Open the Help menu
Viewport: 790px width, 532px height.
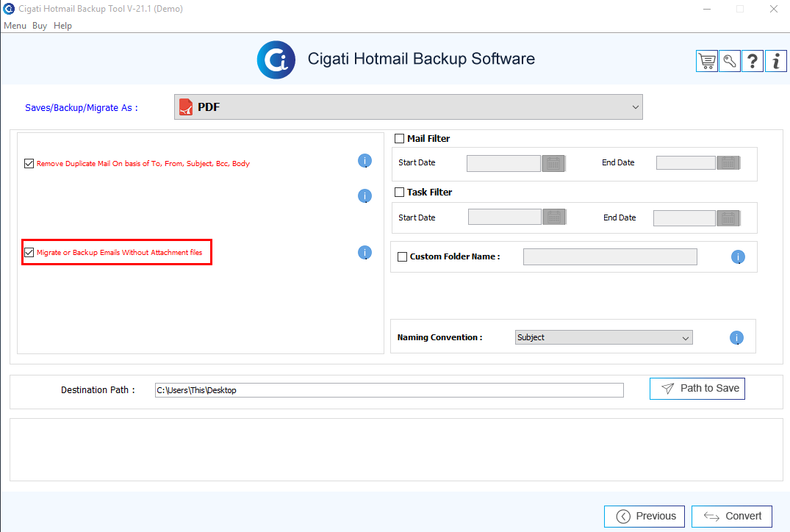point(63,26)
